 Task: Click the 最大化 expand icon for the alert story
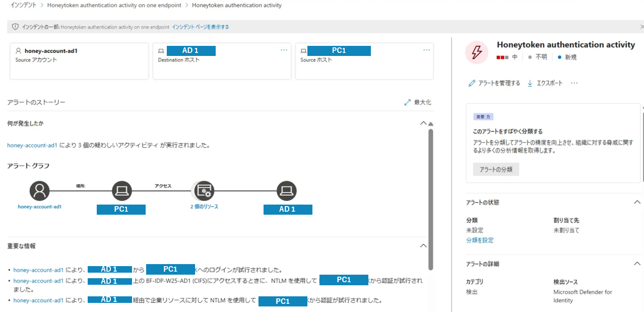[408, 102]
